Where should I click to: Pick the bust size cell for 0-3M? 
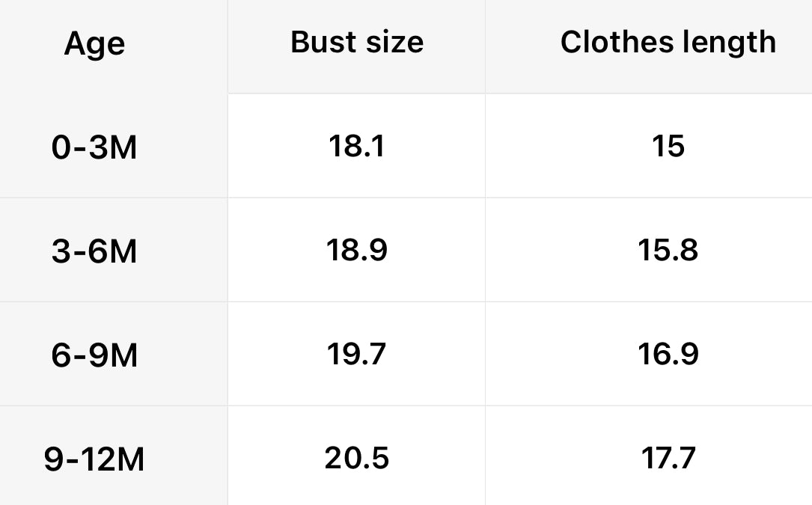coord(357,147)
